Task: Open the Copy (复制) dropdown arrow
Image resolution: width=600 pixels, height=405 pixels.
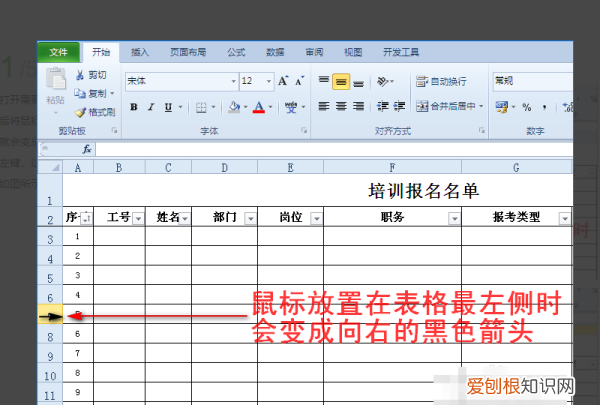Action: 112,93
